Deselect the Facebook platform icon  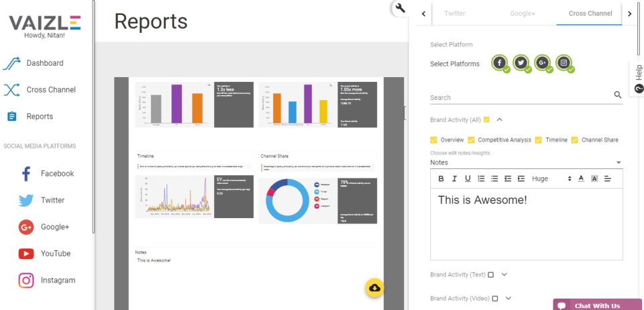click(500, 63)
